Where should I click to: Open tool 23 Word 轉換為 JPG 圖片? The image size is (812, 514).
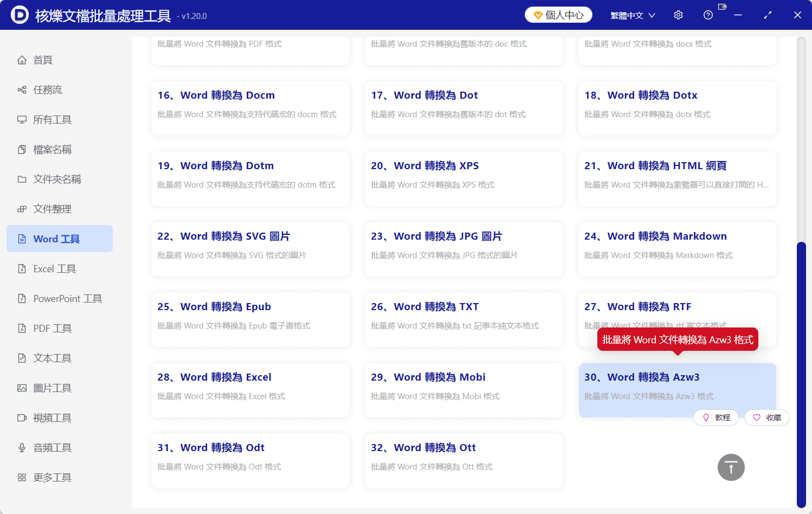click(x=463, y=249)
